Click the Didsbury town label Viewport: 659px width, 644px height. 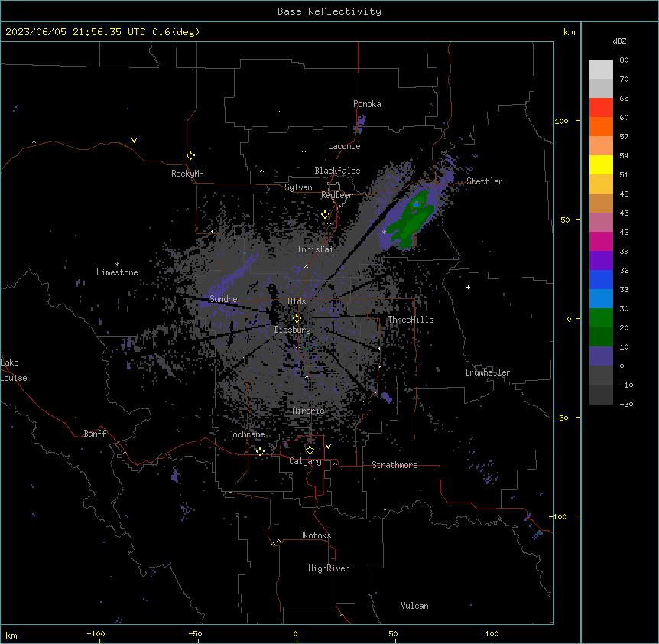pyautogui.click(x=293, y=330)
